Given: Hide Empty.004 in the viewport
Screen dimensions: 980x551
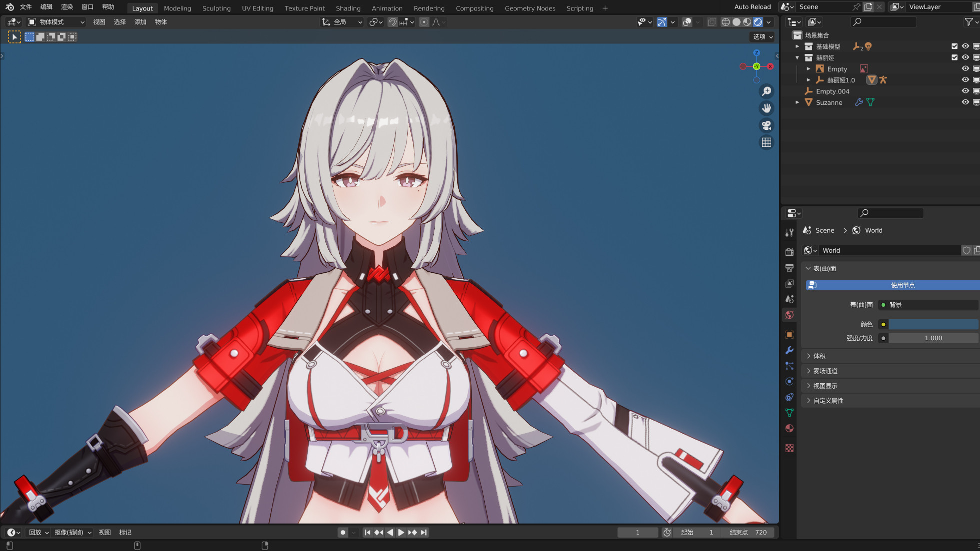Looking at the screenshot, I should (965, 91).
